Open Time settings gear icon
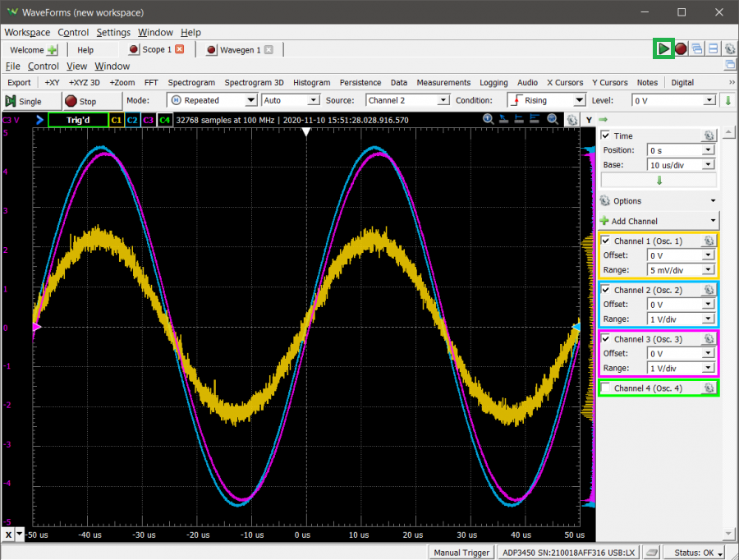739x560 pixels. 709,135
